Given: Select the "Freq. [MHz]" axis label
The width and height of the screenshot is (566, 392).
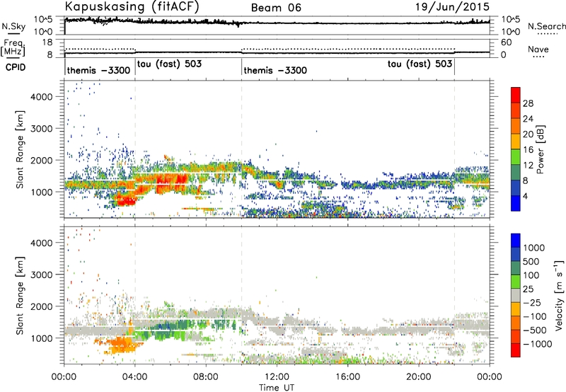Looking at the screenshot, I should click(13, 48).
